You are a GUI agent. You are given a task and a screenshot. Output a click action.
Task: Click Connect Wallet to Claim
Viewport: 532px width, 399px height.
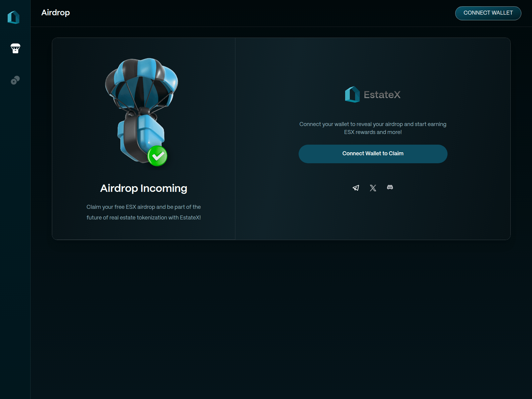point(373,154)
